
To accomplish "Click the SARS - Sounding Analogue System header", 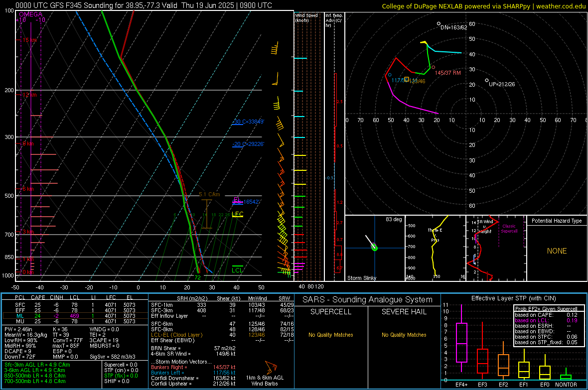I will click(x=368, y=300).
